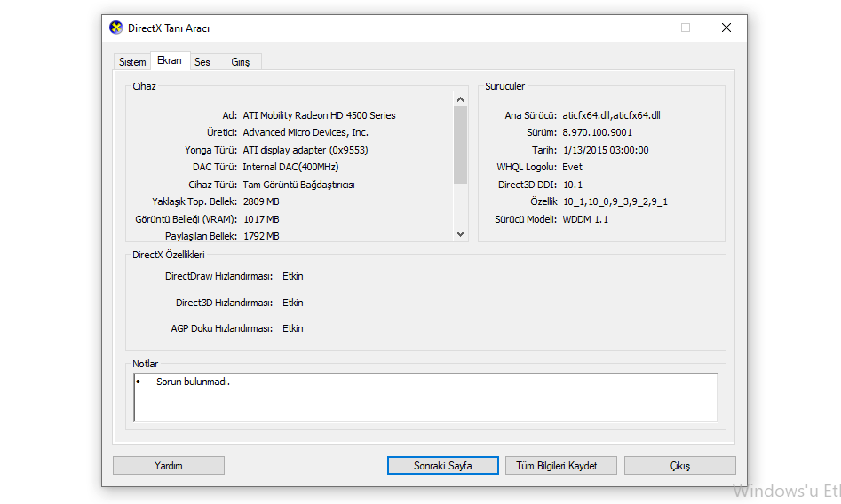Click inside the Notlar text box

pos(425,398)
